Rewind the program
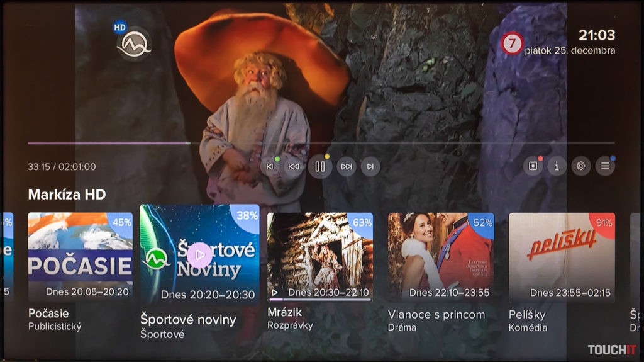Image resolution: width=644 pixels, height=362 pixels. point(294,167)
